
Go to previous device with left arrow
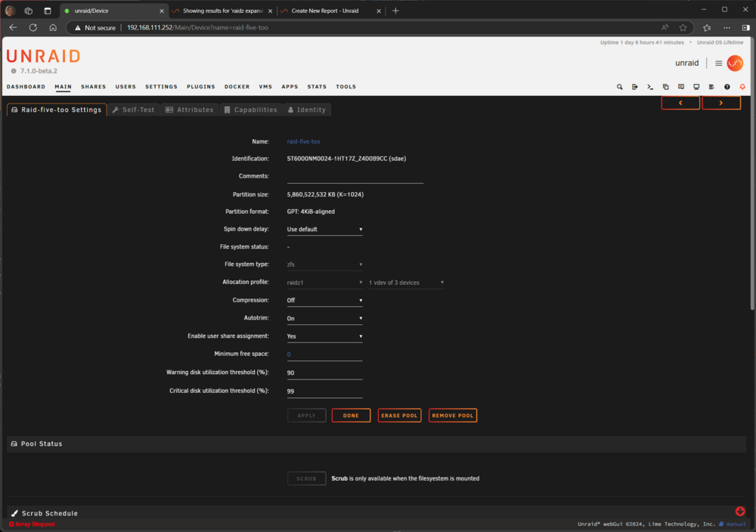[x=680, y=103]
